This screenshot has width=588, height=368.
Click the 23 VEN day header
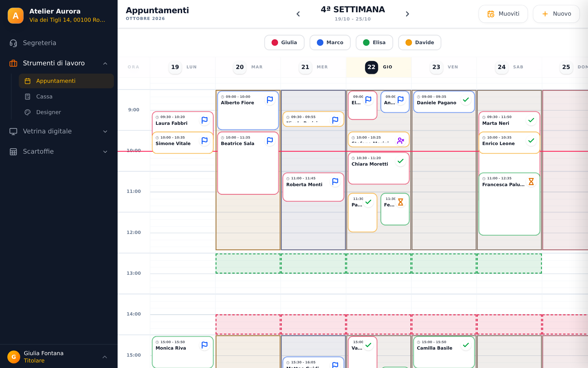tap(444, 67)
